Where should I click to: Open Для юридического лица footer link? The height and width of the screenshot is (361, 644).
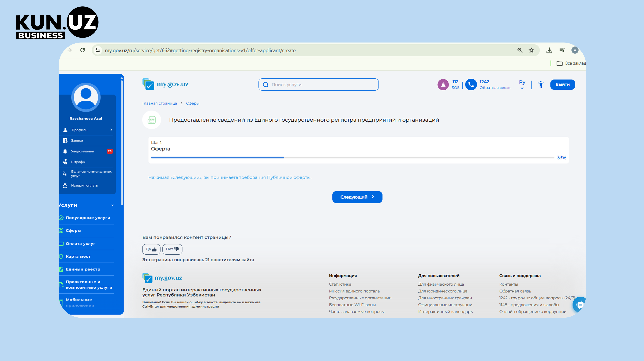coord(443,291)
